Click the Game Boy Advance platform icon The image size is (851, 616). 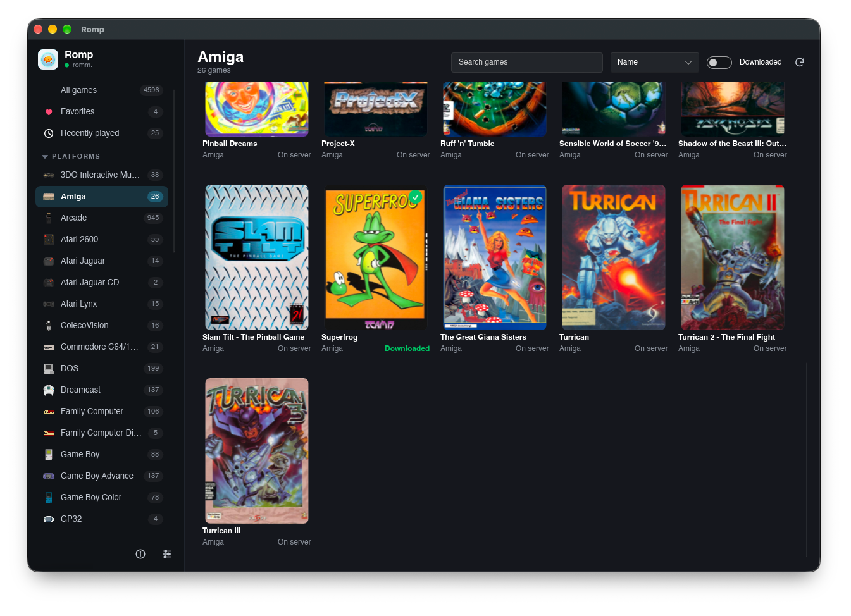49,476
